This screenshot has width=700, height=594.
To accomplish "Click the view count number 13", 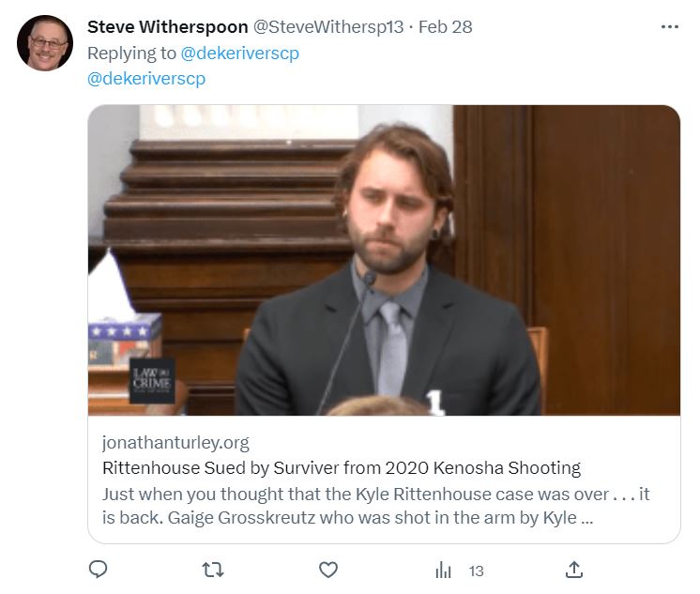I will click(476, 571).
